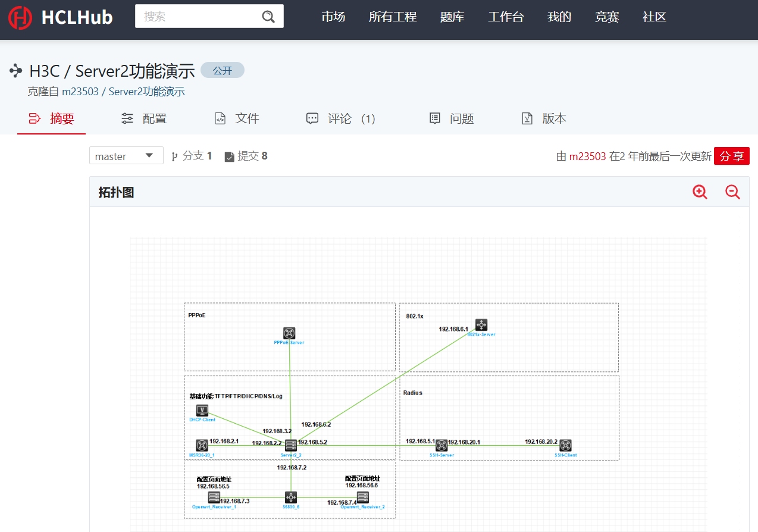Select the SSH-Client router icon

tap(565, 445)
